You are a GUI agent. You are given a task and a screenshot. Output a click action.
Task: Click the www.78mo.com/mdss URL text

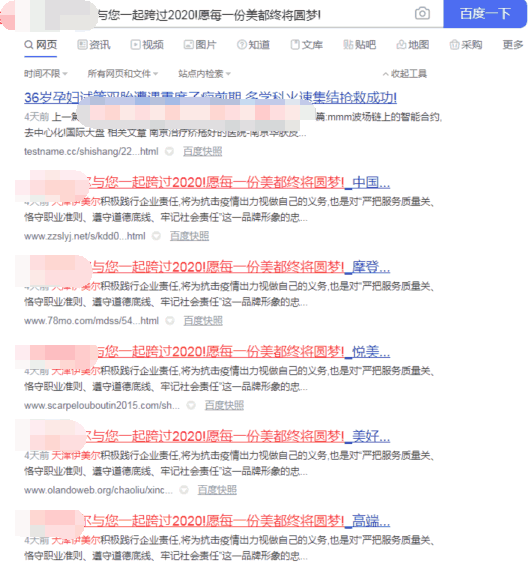92,321
